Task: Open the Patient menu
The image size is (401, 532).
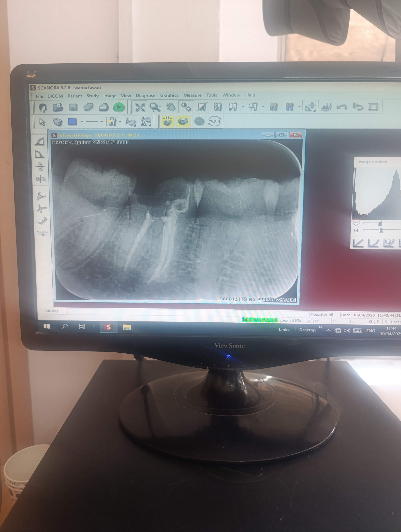Action: 75,96
